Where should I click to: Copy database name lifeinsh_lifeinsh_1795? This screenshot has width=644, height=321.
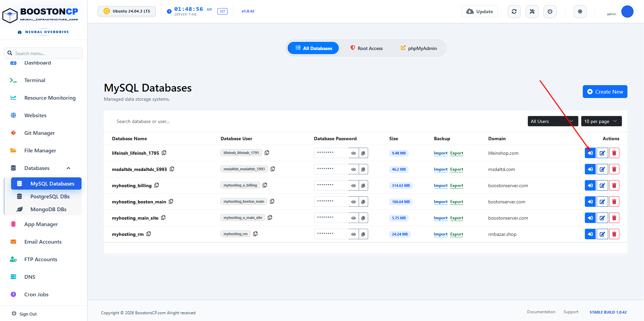[x=164, y=153]
